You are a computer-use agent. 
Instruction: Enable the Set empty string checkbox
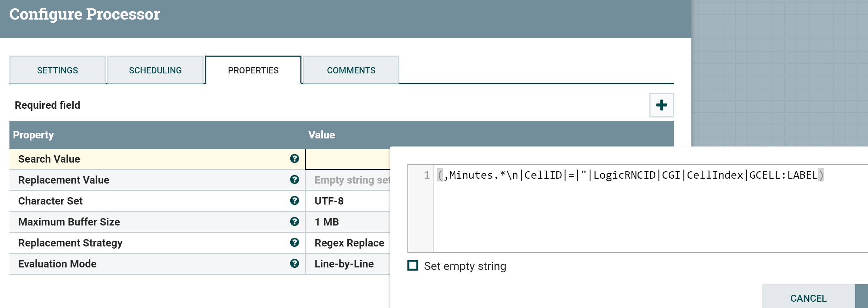pyautogui.click(x=413, y=266)
